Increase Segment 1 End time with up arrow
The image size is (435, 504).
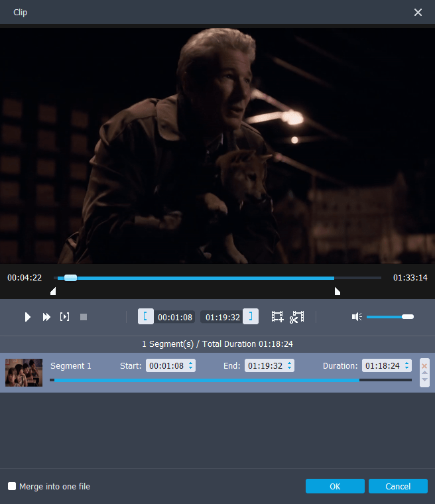pos(289,363)
